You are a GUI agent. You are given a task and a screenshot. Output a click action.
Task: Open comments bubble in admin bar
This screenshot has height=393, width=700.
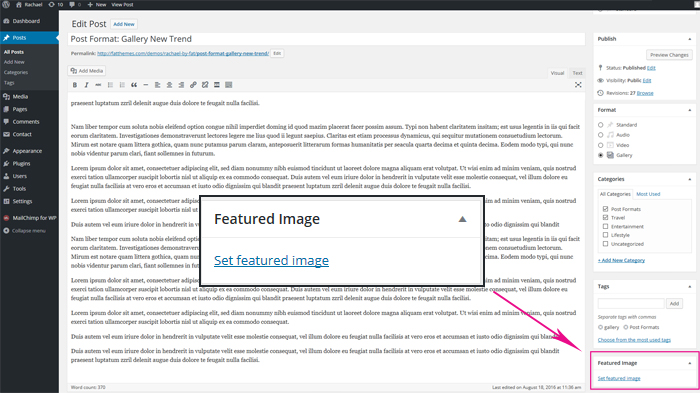(x=75, y=4)
